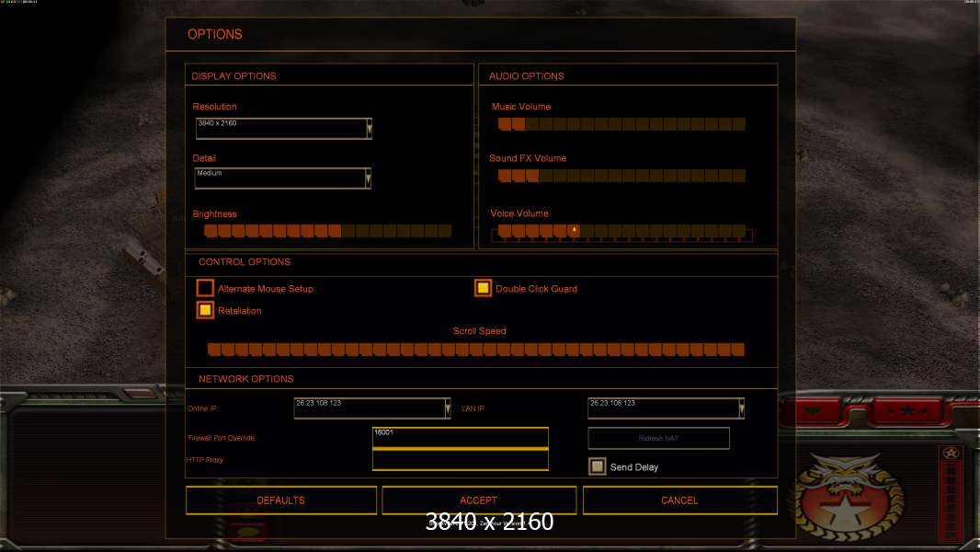This screenshot has width=980, height=552.
Task: Enable the Send Delay checkbox
Action: [597, 466]
